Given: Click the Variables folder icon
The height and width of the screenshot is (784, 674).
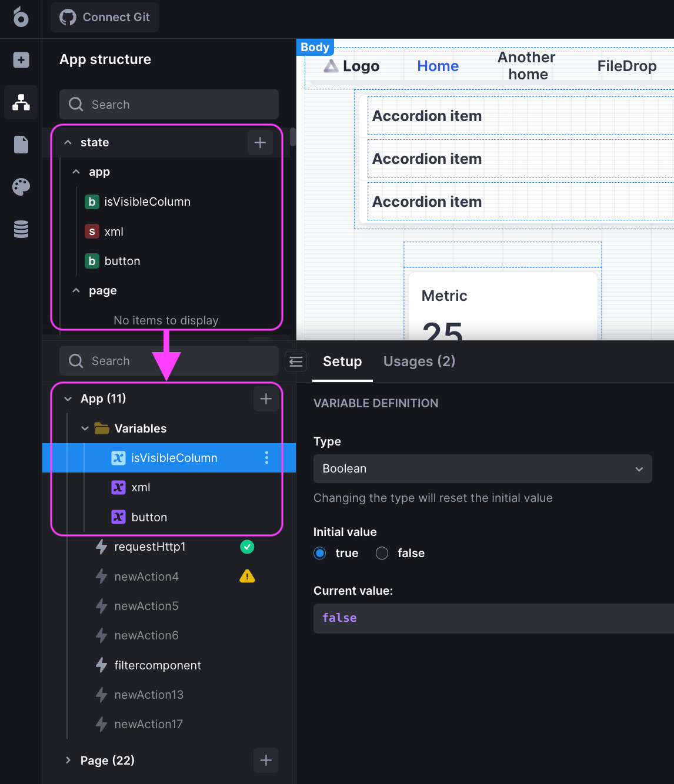Looking at the screenshot, I should pyautogui.click(x=102, y=428).
